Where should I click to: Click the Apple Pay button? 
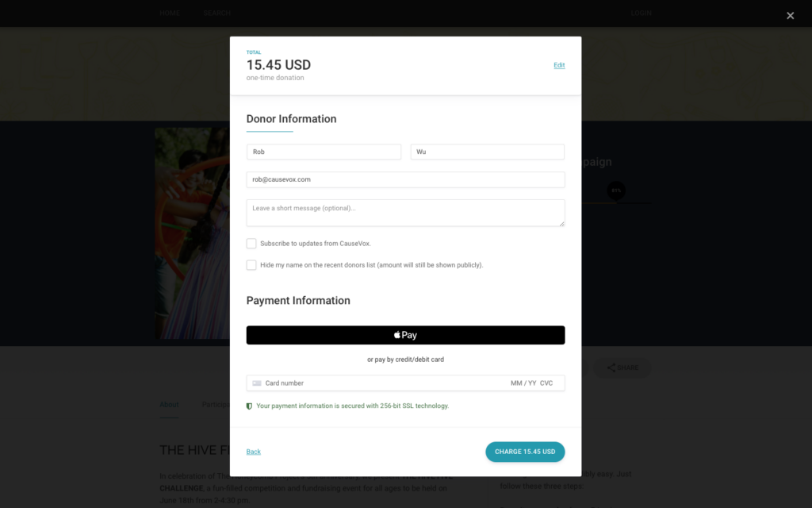pyautogui.click(x=405, y=335)
